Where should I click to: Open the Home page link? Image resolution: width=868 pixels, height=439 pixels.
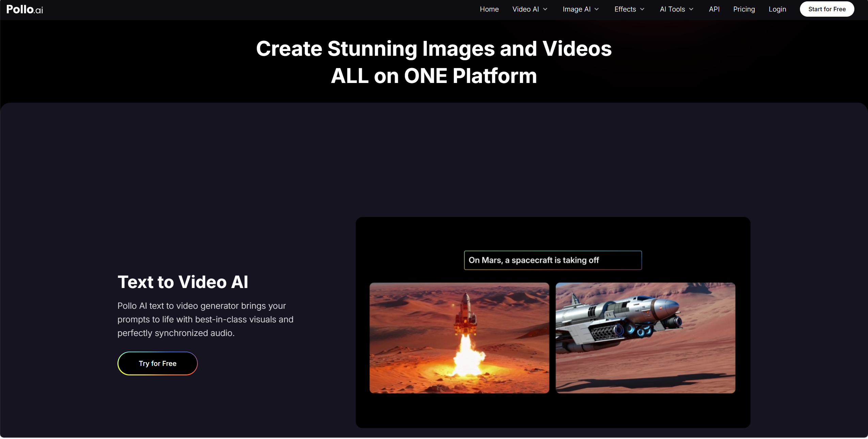[x=489, y=9]
